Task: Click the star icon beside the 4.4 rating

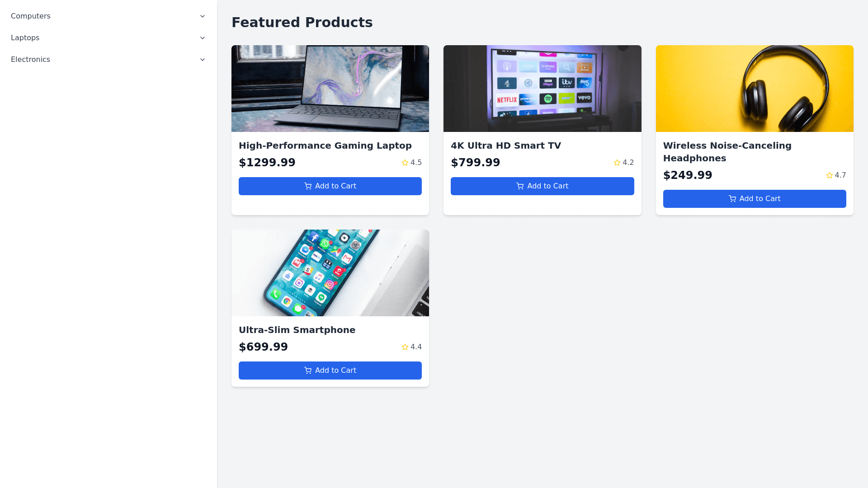Action: pyautogui.click(x=405, y=347)
